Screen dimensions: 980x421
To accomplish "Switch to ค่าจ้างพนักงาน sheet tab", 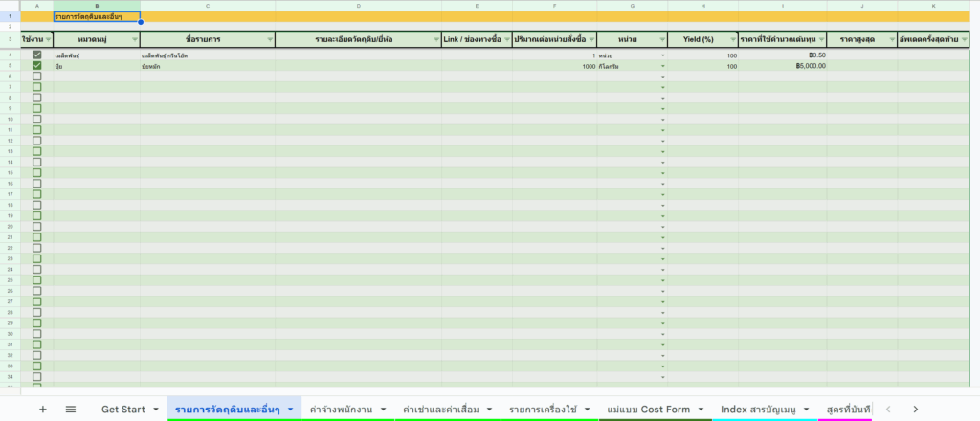I will (341, 410).
